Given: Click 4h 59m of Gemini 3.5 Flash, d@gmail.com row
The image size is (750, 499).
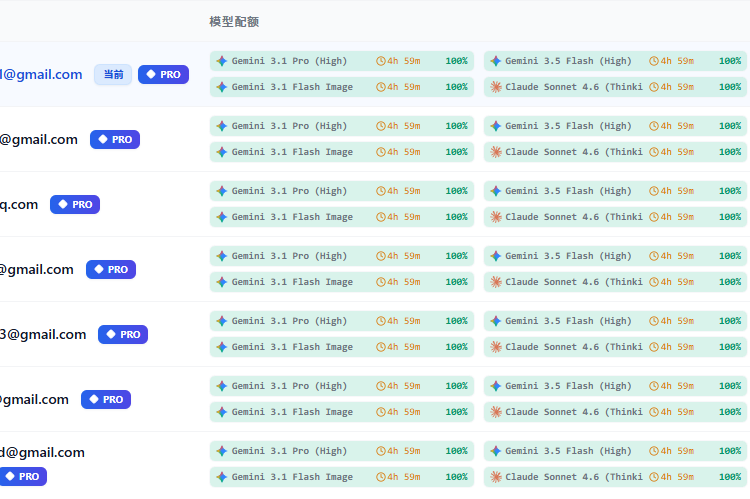Looking at the screenshot, I should point(677,451).
